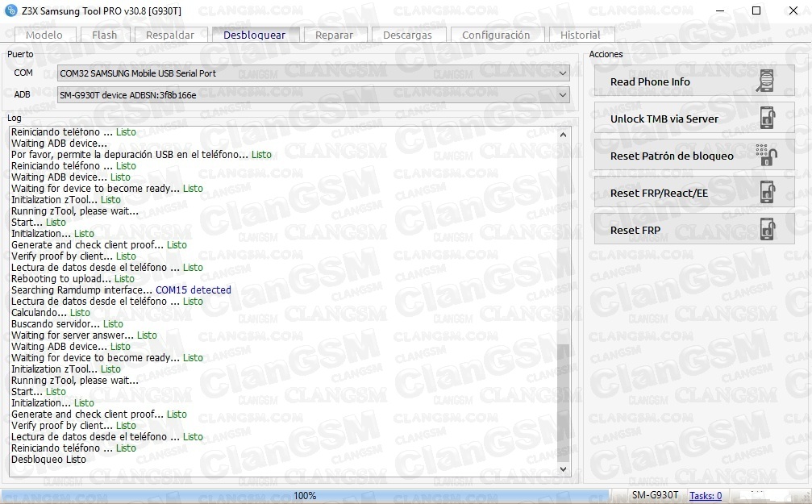812x504 pixels.
Task: Click Reset Patrón de bloqueo button
Action: pos(694,156)
